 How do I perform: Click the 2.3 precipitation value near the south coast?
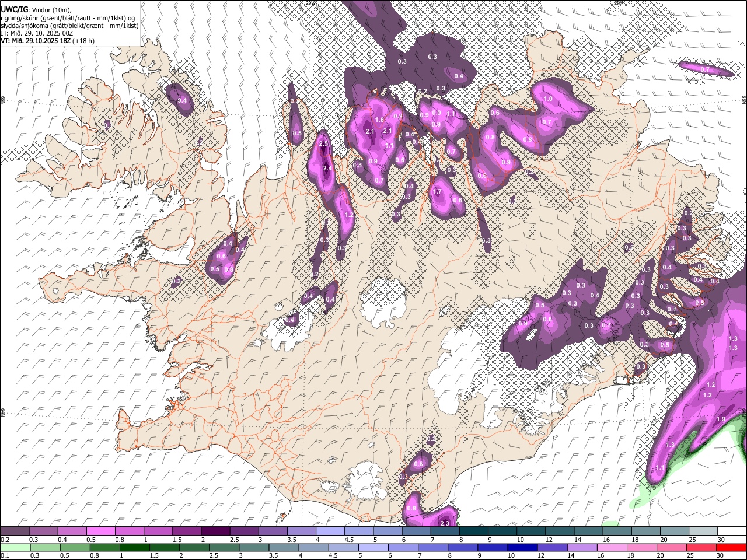[x=445, y=523]
